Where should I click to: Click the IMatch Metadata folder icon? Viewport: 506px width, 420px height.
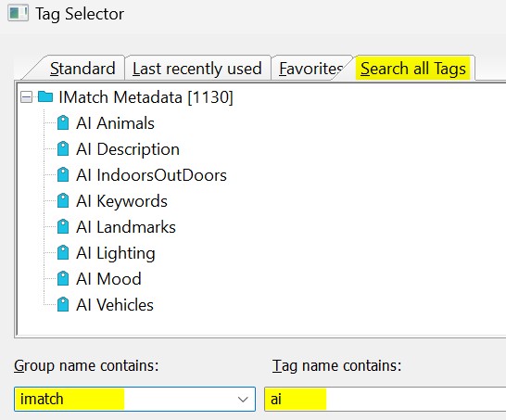coord(45,96)
